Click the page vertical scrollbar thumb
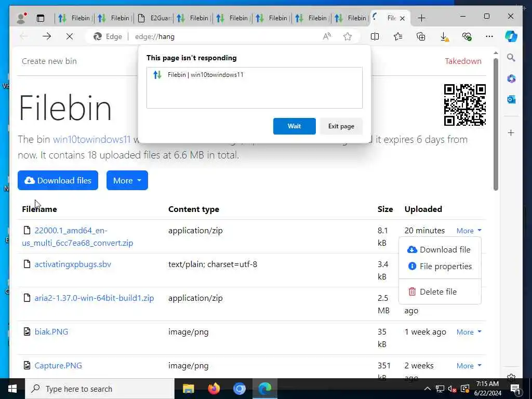 click(x=496, y=124)
